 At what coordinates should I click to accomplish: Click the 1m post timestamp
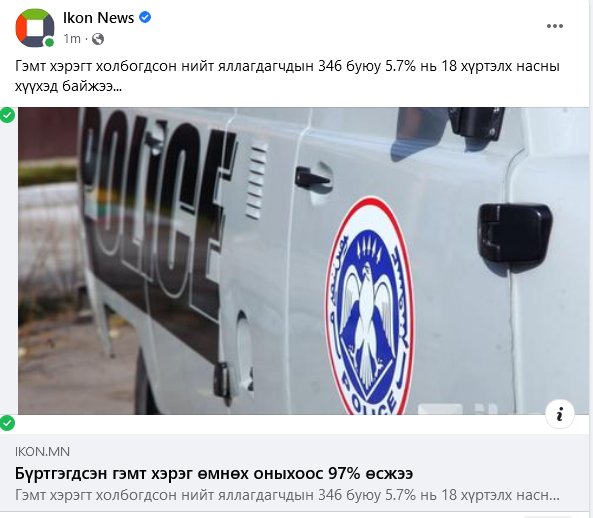pyautogui.click(x=72, y=39)
